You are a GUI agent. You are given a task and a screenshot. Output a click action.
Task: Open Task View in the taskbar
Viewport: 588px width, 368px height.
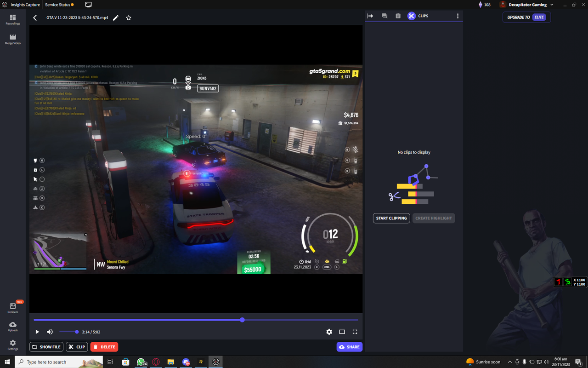[110, 362]
